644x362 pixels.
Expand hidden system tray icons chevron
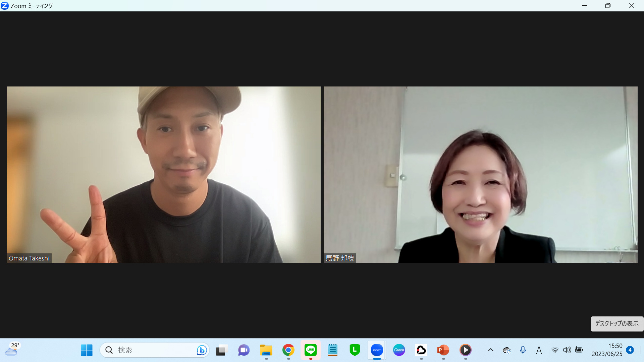(490, 350)
